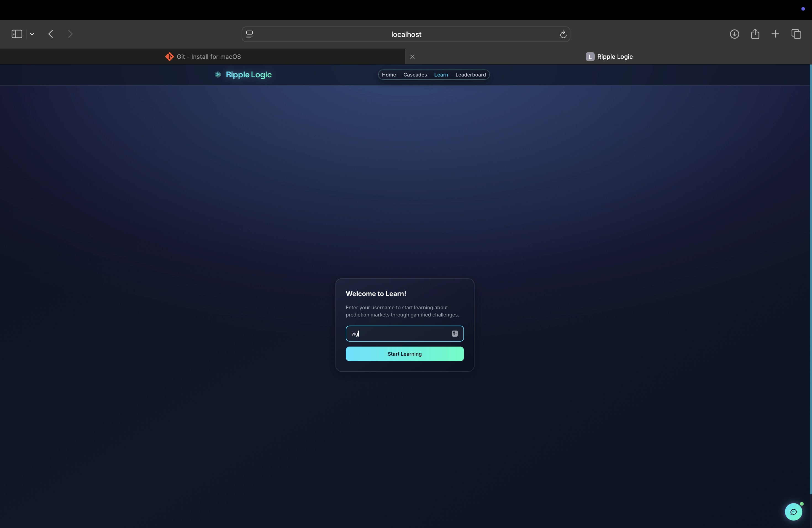
Task: Open the page settings icon in address bar
Action: tap(249, 35)
